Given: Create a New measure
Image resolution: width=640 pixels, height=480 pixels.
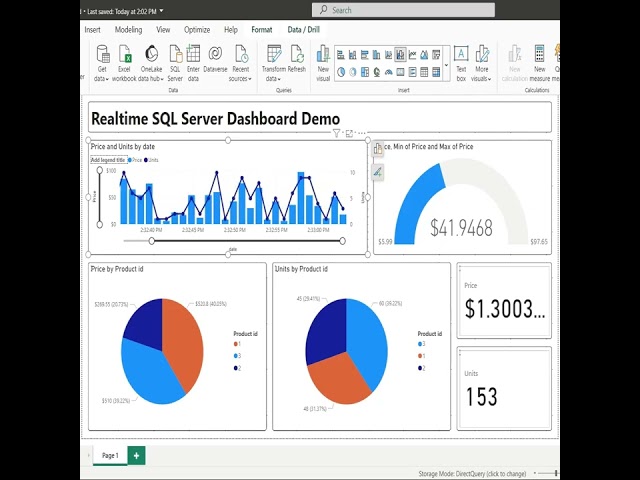Looking at the screenshot, I should (x=540, y=63).
